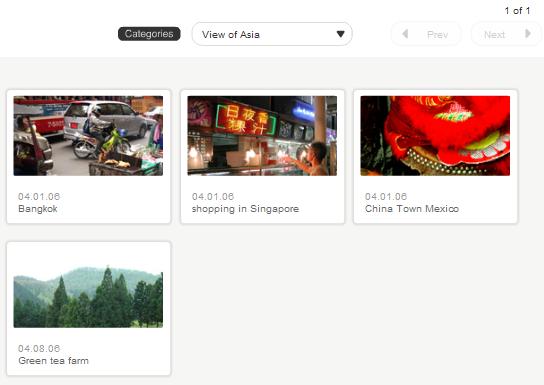Click the China Town Mexico title
544x385 pixels.
point(412,209)
